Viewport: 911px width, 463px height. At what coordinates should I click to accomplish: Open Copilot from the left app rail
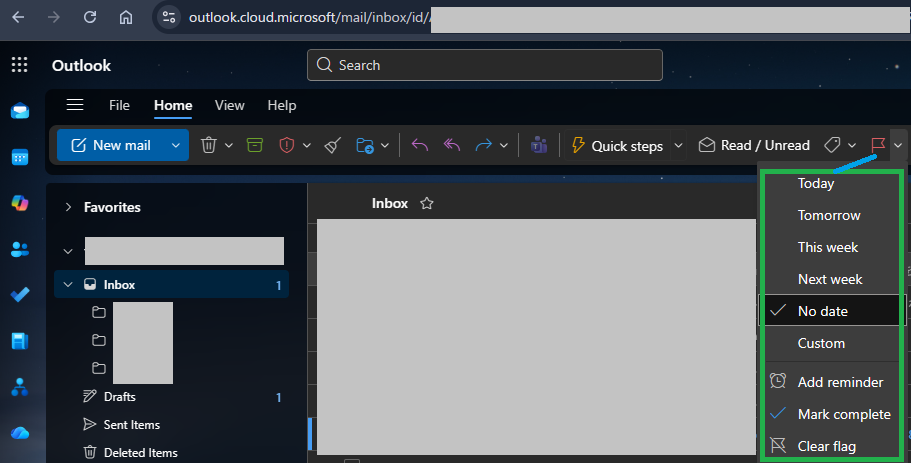point(20,203)
